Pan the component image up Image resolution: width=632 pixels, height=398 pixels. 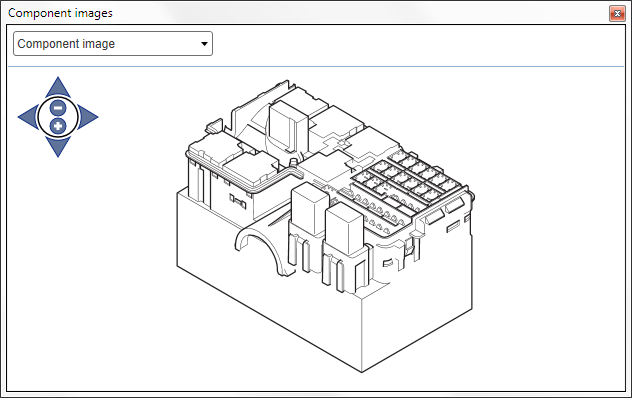tap(58, 88)
